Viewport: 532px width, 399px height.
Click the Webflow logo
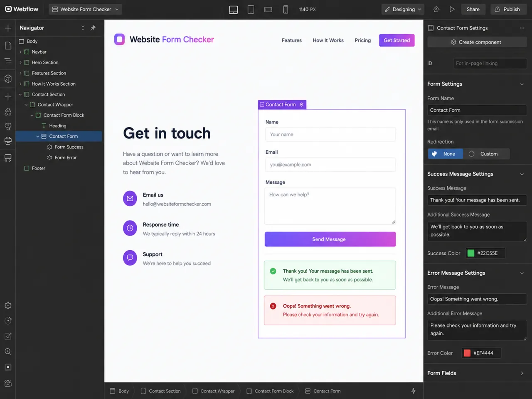[22, 9]
